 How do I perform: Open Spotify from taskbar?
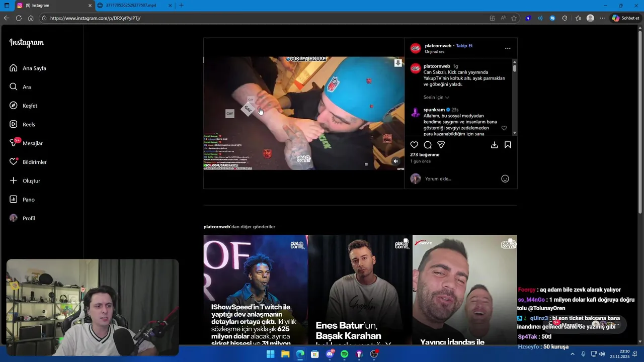[x=345, y=354]
